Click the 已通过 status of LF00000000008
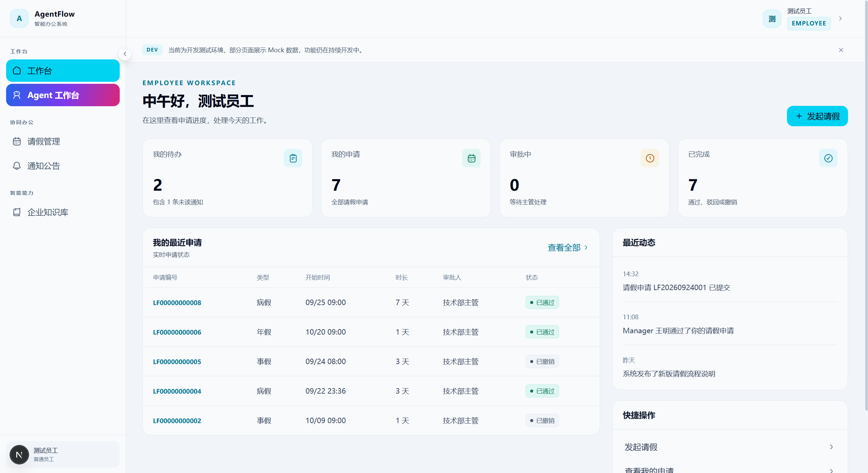868x473 pixels. pyautogui.click(x=542, y=302)
